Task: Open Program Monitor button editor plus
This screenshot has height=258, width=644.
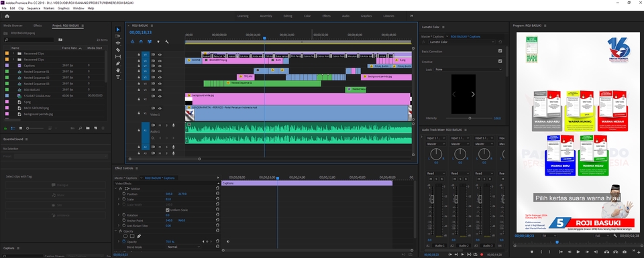Action: (639, 252)
